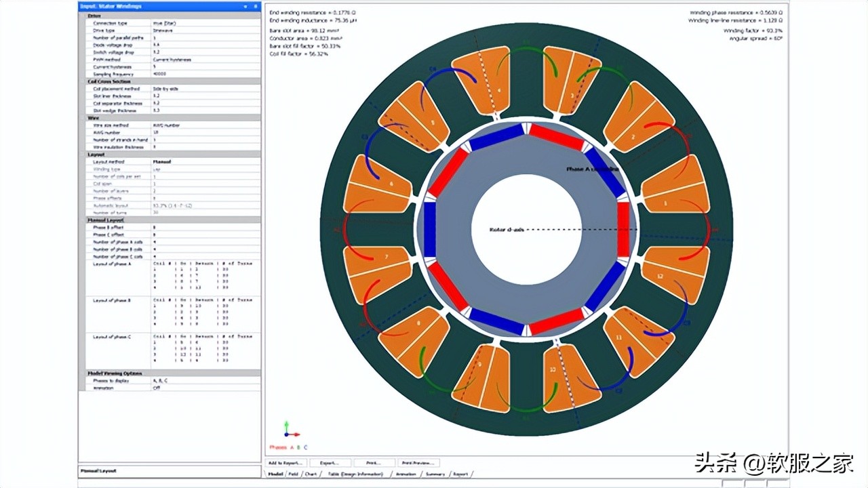Open the Table (Design Information) tab

355,474
